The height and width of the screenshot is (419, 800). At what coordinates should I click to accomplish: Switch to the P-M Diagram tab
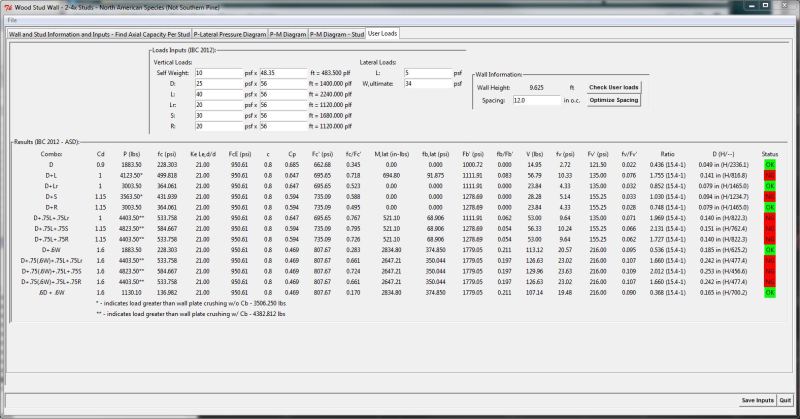pos(288,34)
